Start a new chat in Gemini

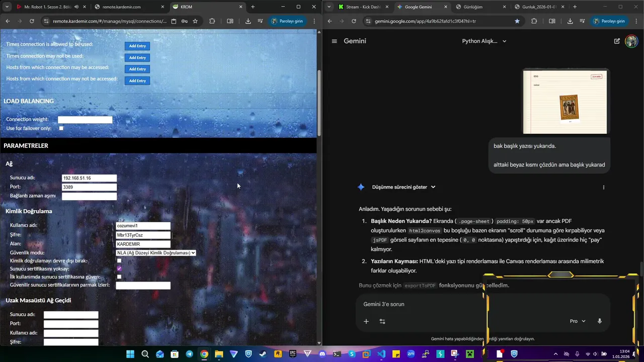coord(617,41)
